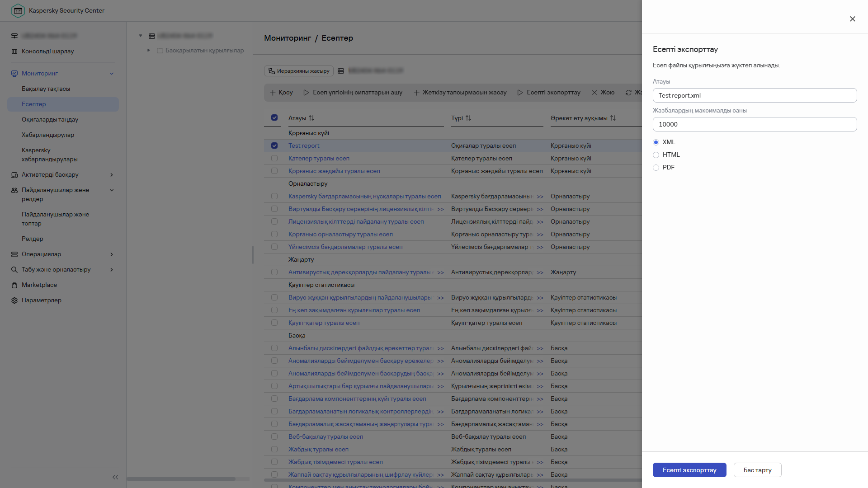Select the HTML format radio button
Image resolution: width=868 pixels, height=488 pixels.
coord(656,155)
